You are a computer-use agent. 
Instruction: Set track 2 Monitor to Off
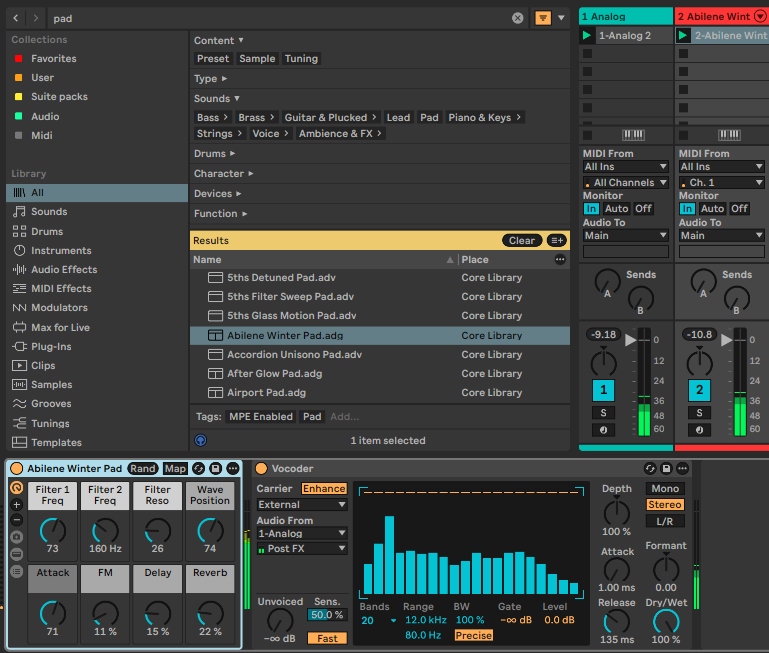point(739,209)
